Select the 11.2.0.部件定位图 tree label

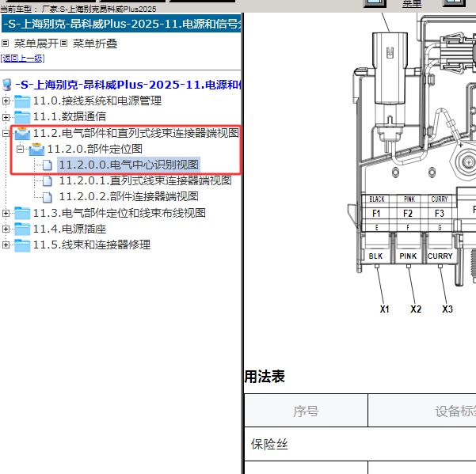click(95, 149)
